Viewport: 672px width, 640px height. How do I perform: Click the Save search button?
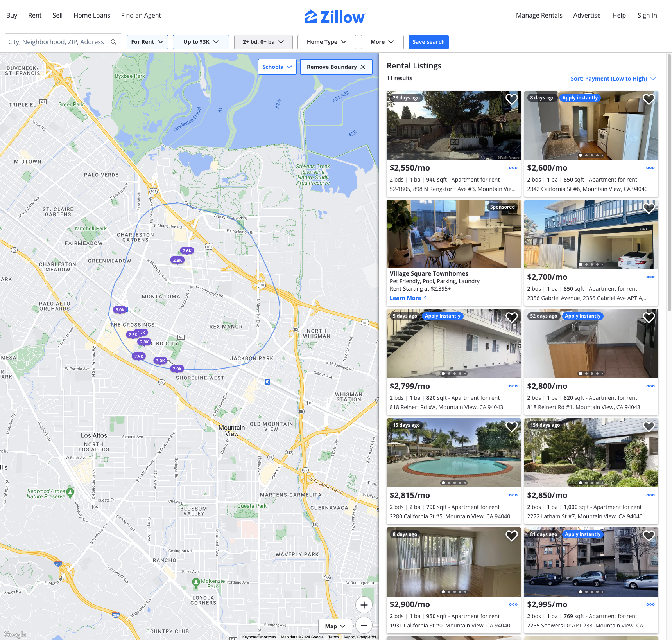point(428,42)
